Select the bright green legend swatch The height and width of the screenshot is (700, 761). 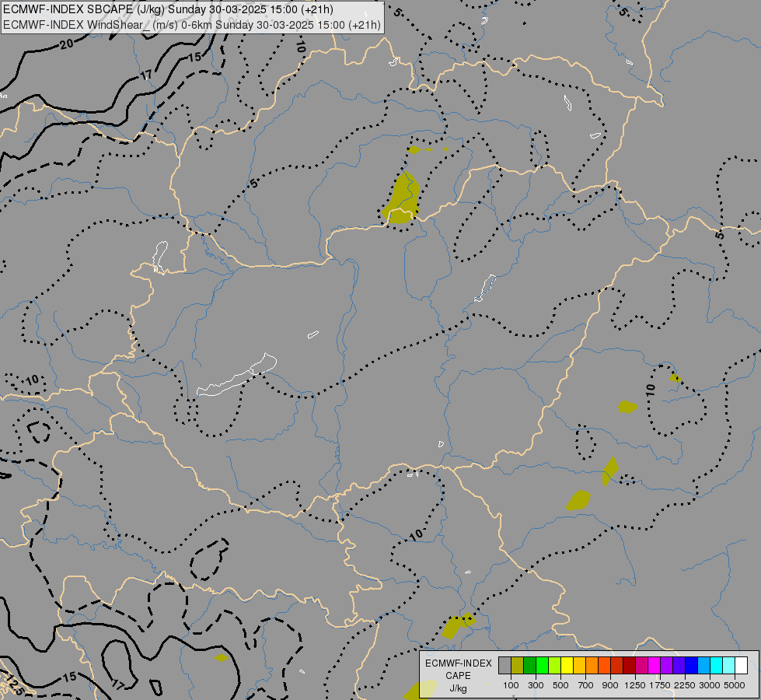coord(542,666)
